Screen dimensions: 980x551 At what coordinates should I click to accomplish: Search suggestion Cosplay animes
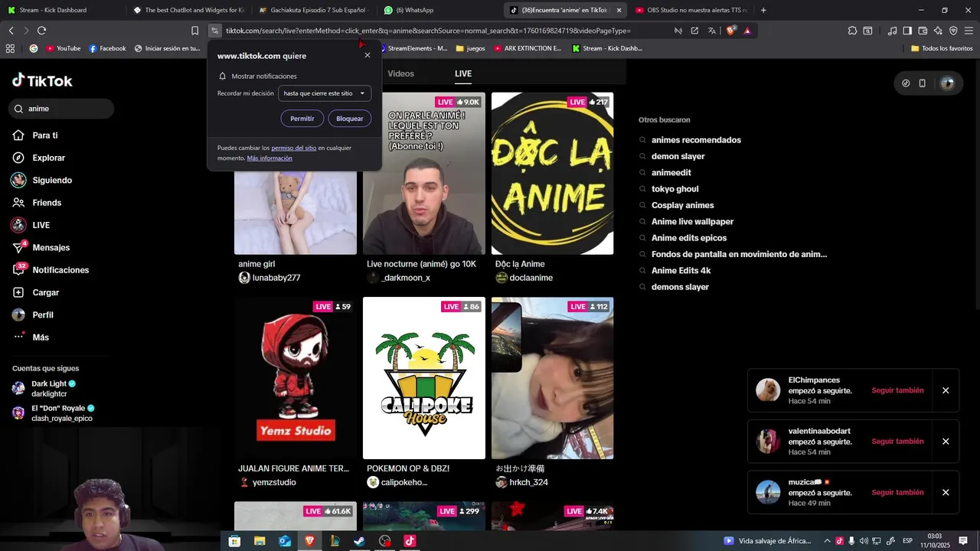pyautogui.click(x=683, y=205)
